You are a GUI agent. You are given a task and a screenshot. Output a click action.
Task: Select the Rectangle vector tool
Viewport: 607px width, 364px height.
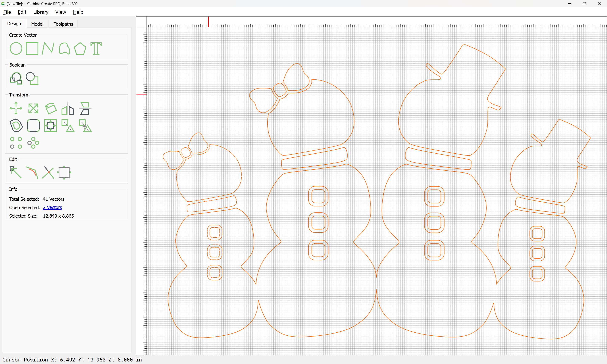pos(32,48)
